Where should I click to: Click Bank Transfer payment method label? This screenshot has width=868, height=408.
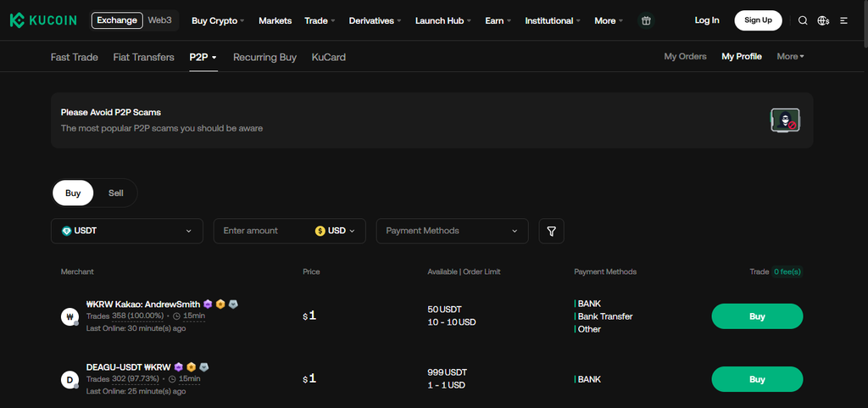(605, 316)
